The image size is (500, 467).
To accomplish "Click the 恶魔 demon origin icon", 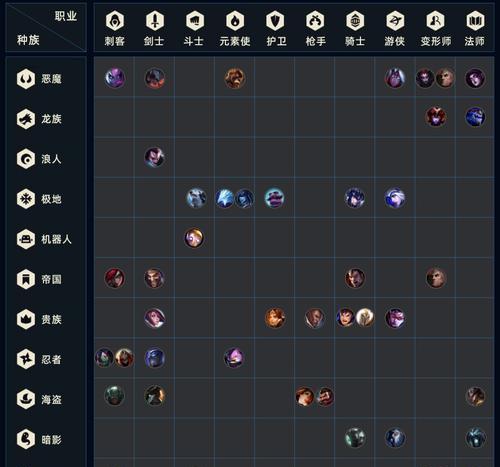I will point(26,79).
